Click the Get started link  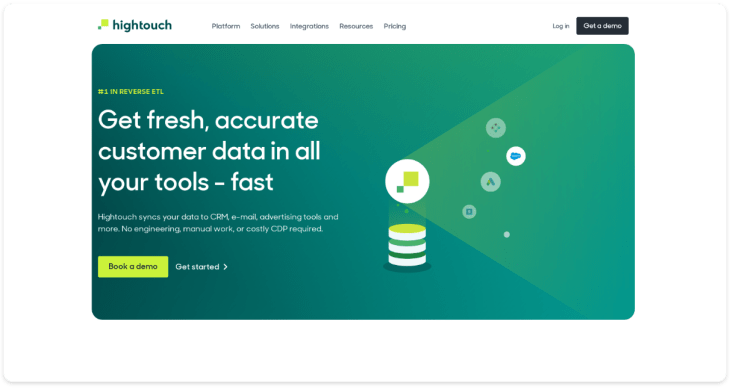coord(202,267)
